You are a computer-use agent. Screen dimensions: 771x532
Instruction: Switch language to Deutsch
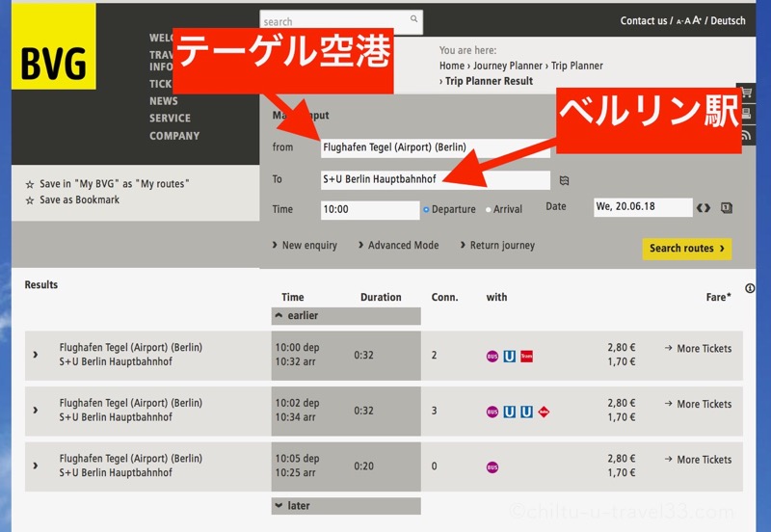click(728, 20)
